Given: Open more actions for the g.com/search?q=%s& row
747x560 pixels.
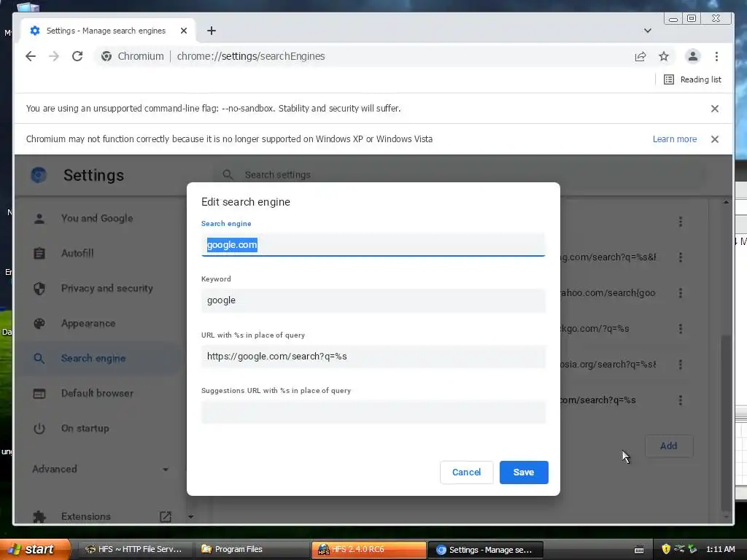Looking at the screenshot, I should coord(681,257).
